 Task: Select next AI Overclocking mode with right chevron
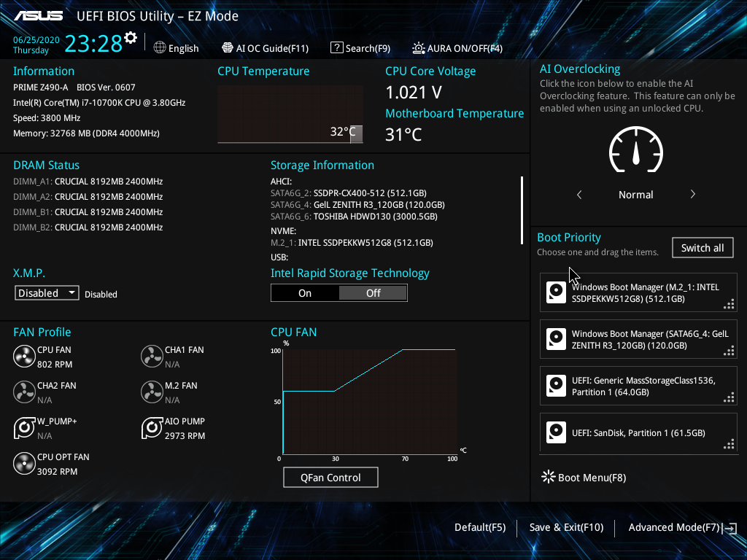pos(693,194)
